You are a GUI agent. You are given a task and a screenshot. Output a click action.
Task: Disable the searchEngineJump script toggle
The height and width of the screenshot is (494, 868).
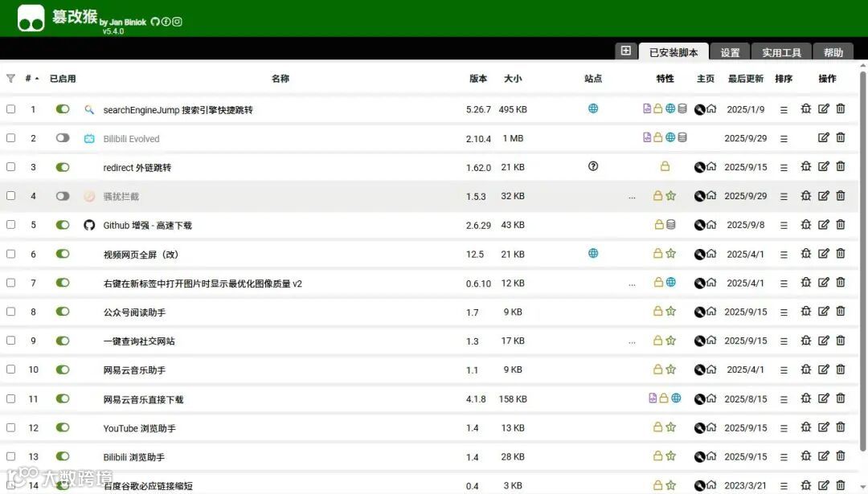point(63,109)
